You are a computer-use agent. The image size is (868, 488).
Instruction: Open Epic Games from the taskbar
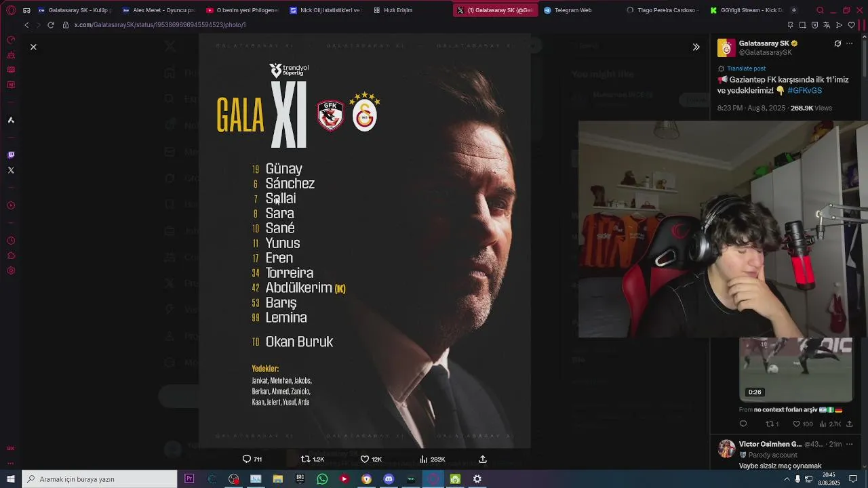point(300,479)
